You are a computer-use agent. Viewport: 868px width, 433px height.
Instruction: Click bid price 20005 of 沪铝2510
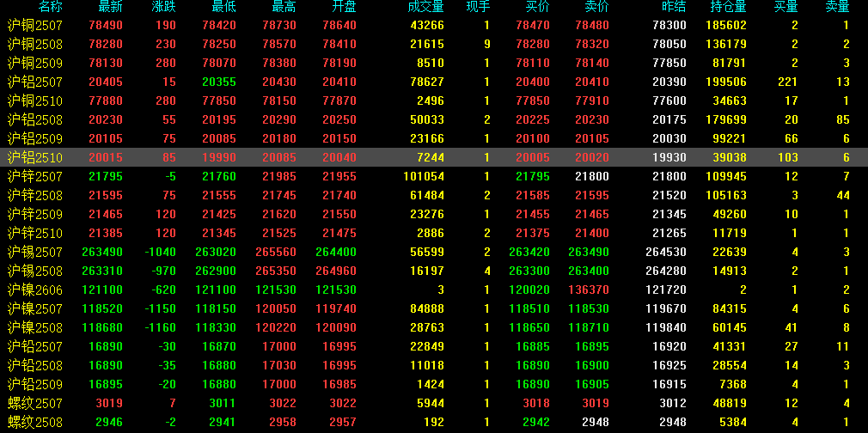tap(533, 157)
